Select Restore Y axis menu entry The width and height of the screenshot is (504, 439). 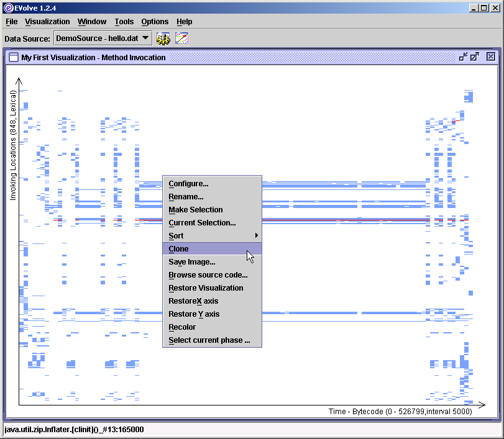(212, 314)
